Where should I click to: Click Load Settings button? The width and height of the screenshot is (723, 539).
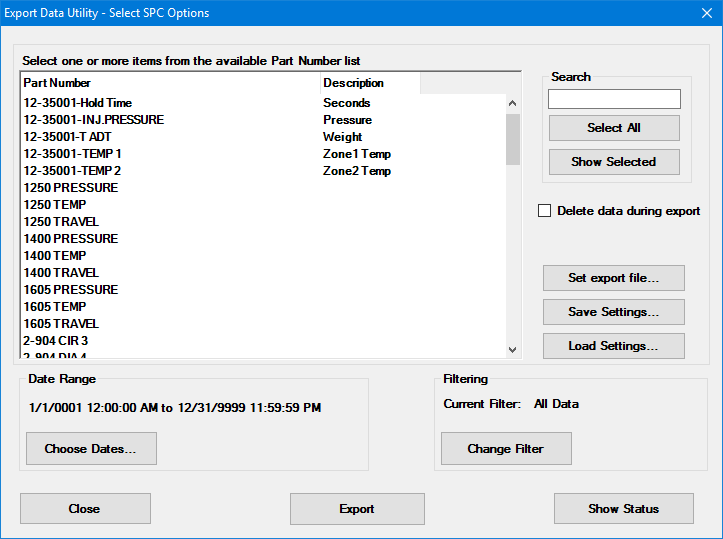[613, 346]
